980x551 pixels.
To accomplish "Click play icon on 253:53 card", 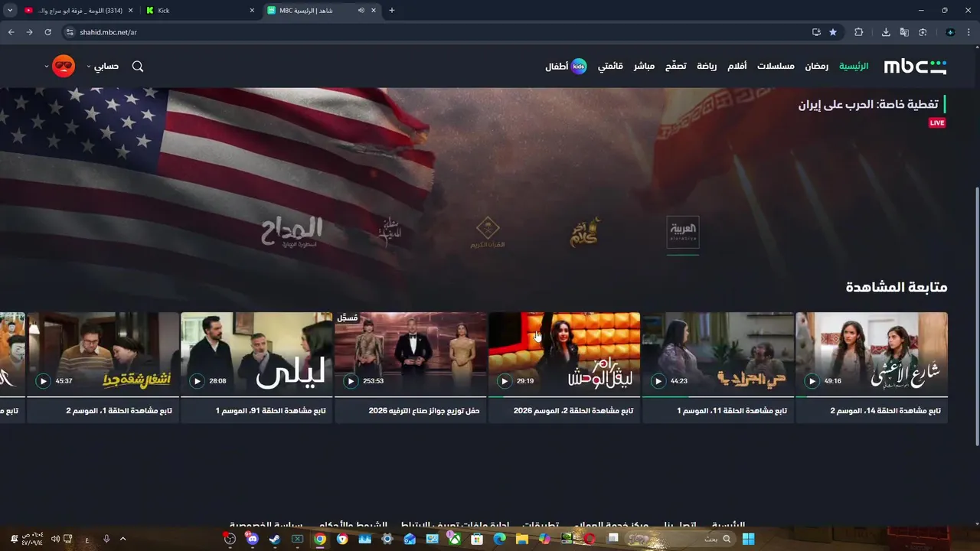I will [x=350, y=381].
